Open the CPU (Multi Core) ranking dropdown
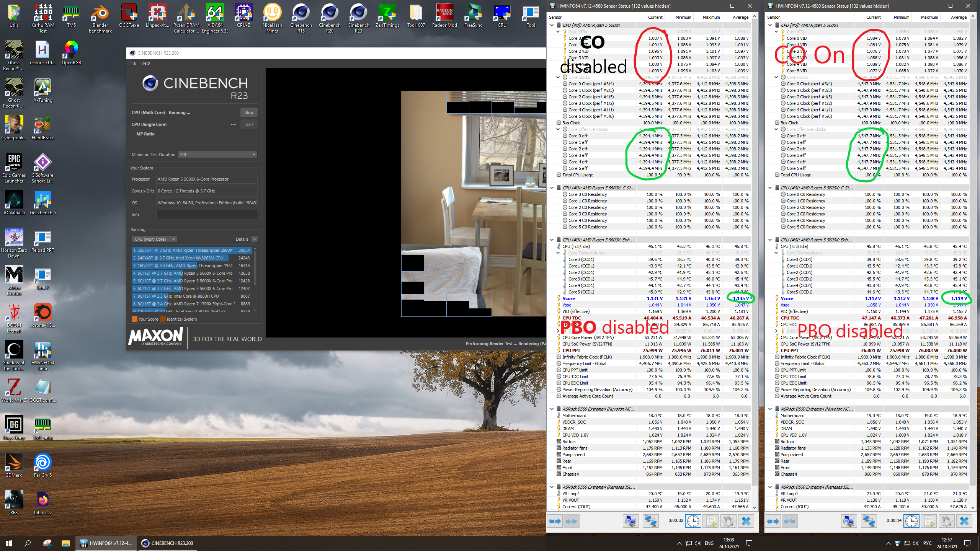The height and width of the screenshot is (551, 980). [x=155, y=239]
